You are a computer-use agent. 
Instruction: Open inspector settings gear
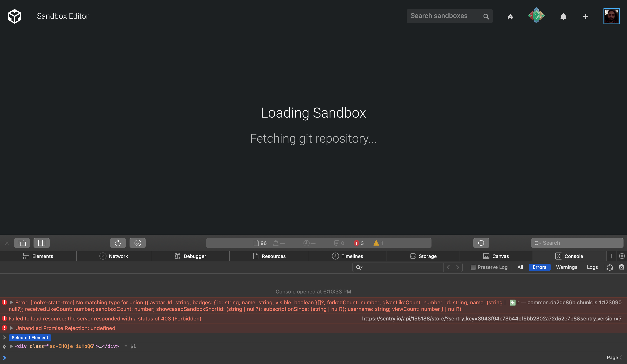point(622,256)
